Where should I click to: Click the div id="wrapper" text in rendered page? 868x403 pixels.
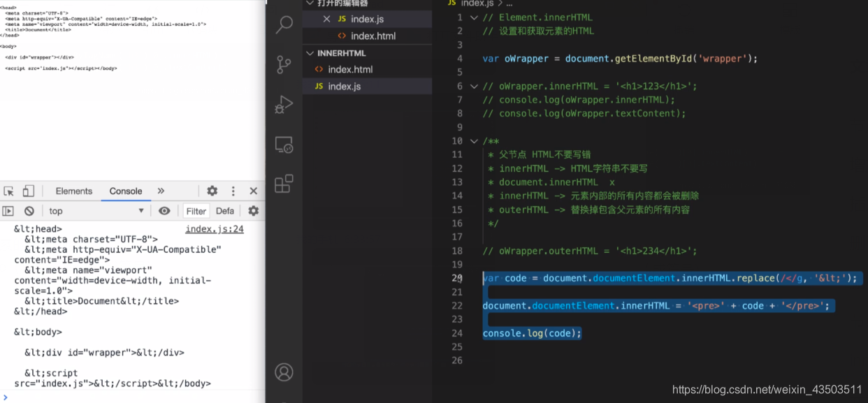tap(39, 57)
